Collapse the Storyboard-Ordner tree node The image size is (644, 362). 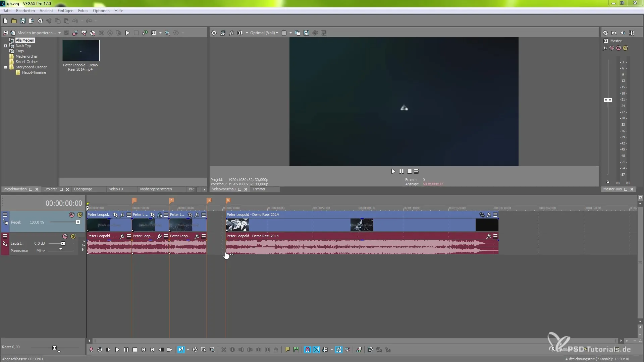click(5, 67)
